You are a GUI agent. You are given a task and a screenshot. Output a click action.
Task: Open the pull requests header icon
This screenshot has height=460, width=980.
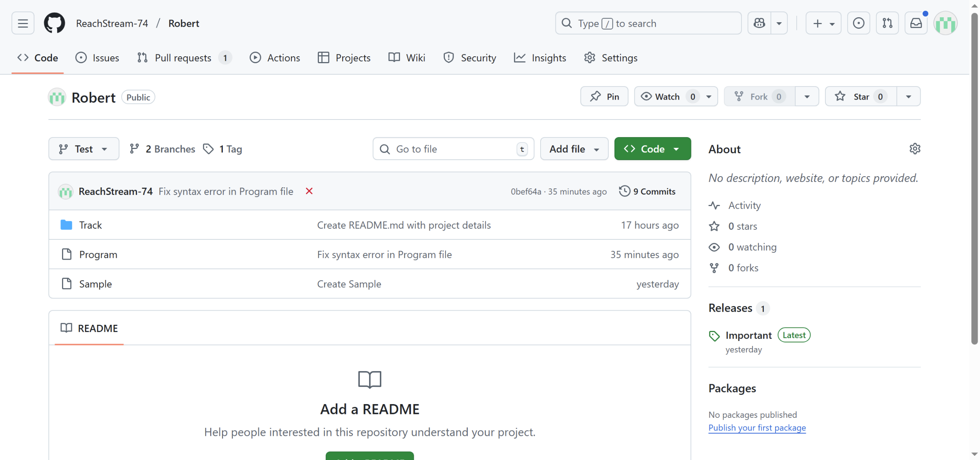887,23
